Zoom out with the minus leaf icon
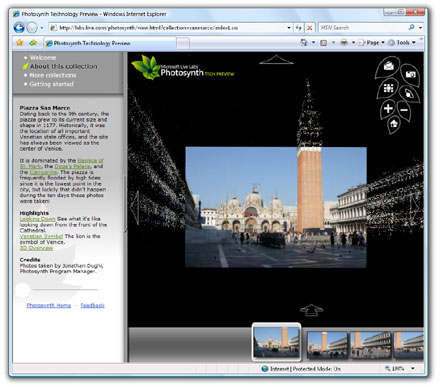Image resolution: width=440 pixels, height=387 pixels. [x=404, y=110]
